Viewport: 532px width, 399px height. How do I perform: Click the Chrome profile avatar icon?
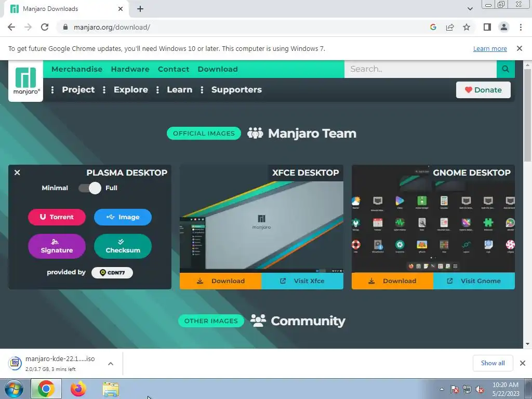(x=504, y=27)
